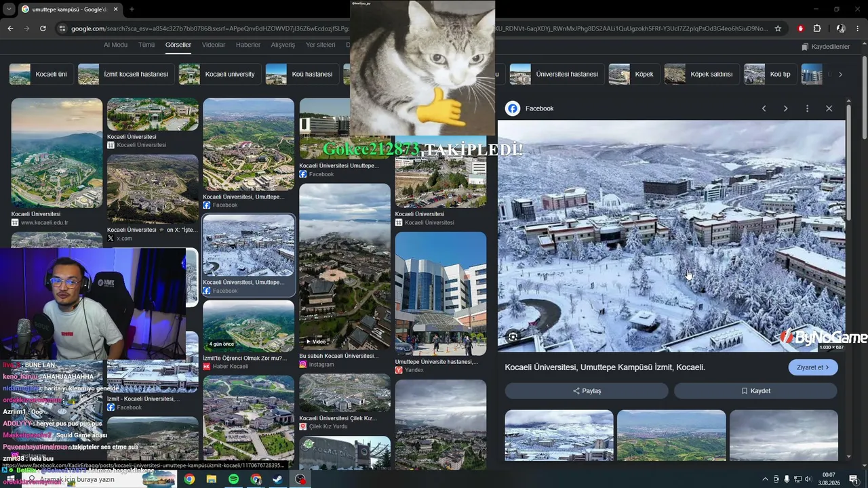This screenshot has width=868, height=488.
Task: Switch to the AI Modu tab
Action: pyautogui.click(x=115, y=45)
